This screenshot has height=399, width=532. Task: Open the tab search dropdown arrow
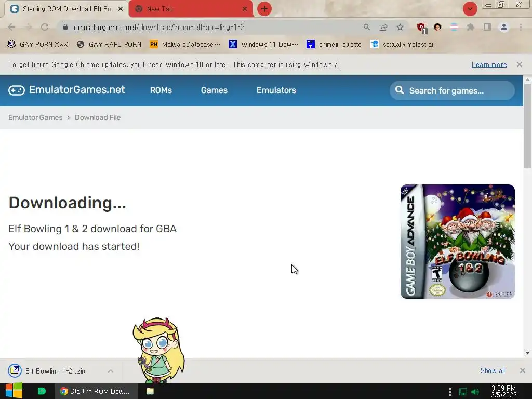(x=470, y=9)
